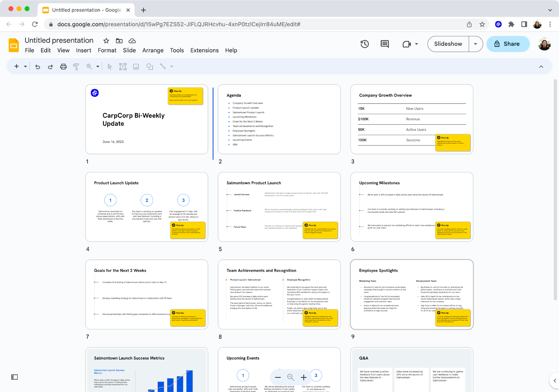Viewport: 559px width, 392px height.
Task: Click the Plus extension icon in Chrome
Action: [499, 24]
